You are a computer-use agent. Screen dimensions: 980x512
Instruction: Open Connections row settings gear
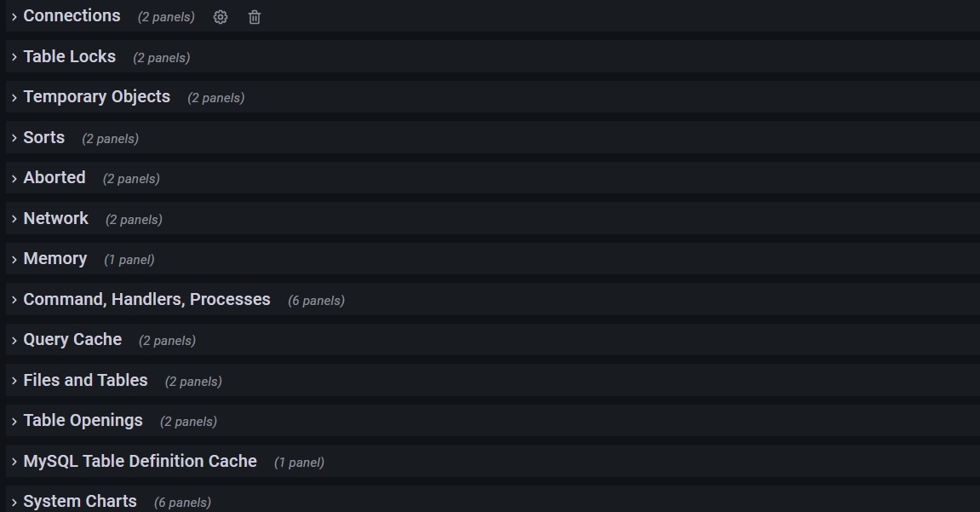click(x=221, y=17)
